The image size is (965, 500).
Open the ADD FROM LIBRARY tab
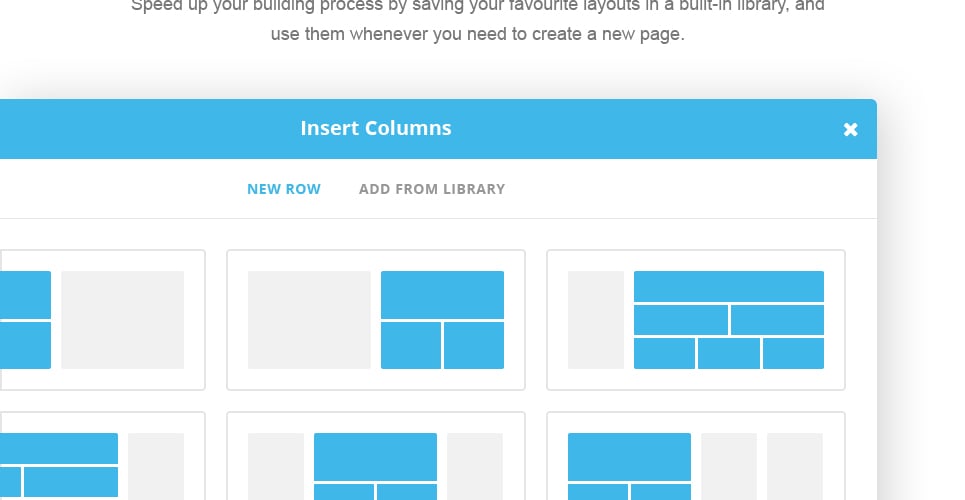coord(432,189)
